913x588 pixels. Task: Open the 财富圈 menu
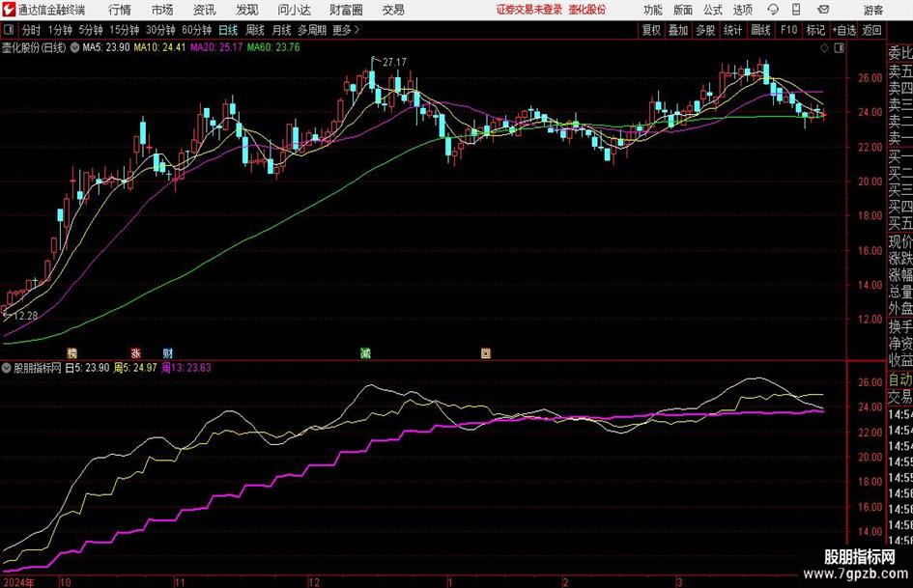(x=346, y=10)
